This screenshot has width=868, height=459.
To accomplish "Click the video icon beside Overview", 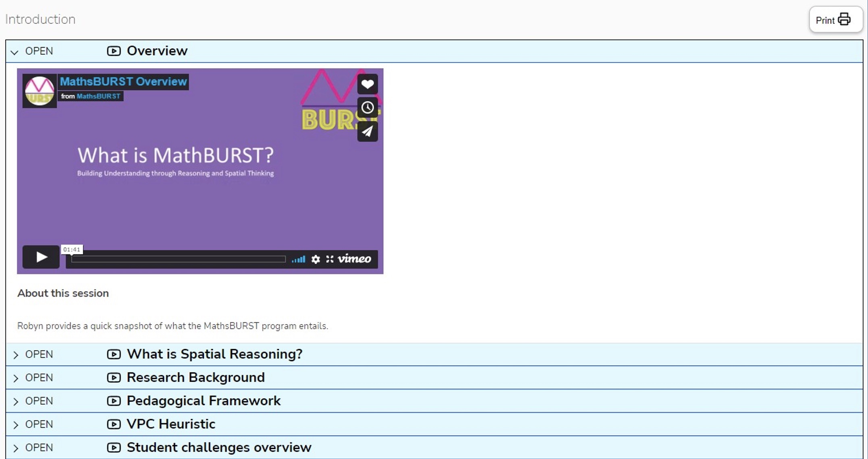I will pyautogui.click(x=114, y=51).
